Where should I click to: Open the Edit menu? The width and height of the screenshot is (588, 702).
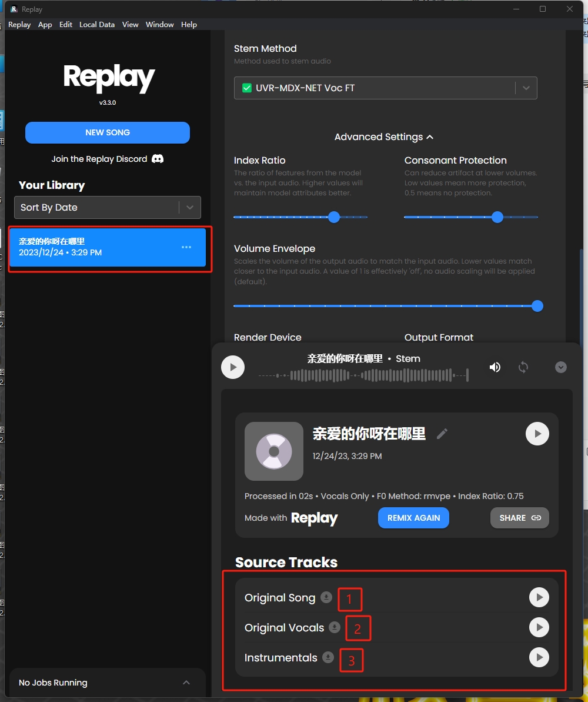point(66,25)
